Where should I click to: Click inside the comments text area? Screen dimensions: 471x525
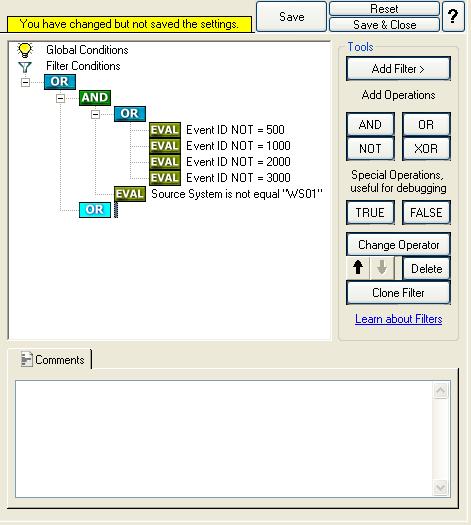[x=224, y=438]
